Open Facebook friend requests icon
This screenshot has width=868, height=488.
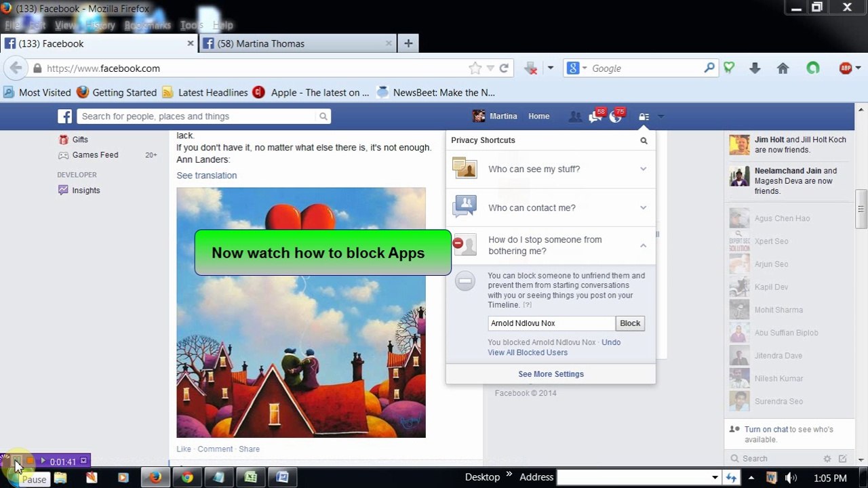point(575,117)
